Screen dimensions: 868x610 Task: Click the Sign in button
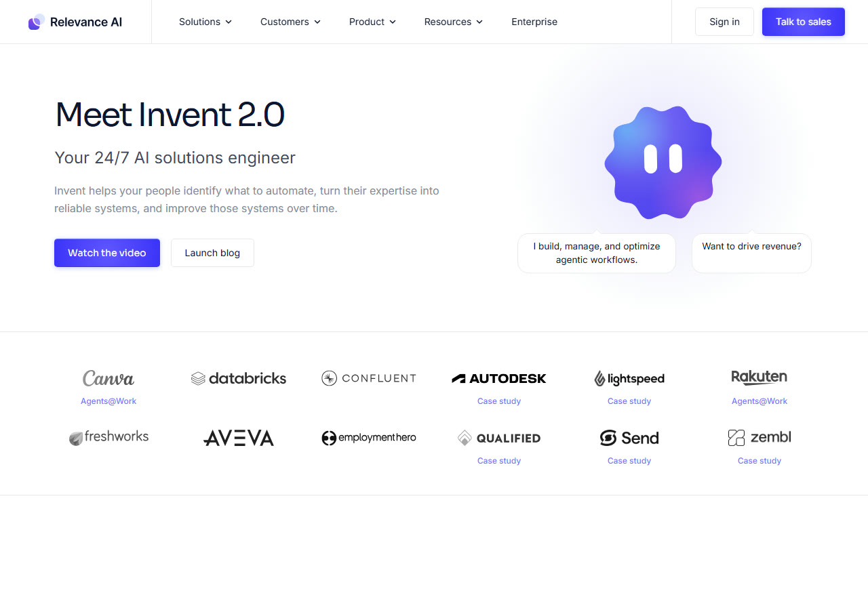[724, 22]
